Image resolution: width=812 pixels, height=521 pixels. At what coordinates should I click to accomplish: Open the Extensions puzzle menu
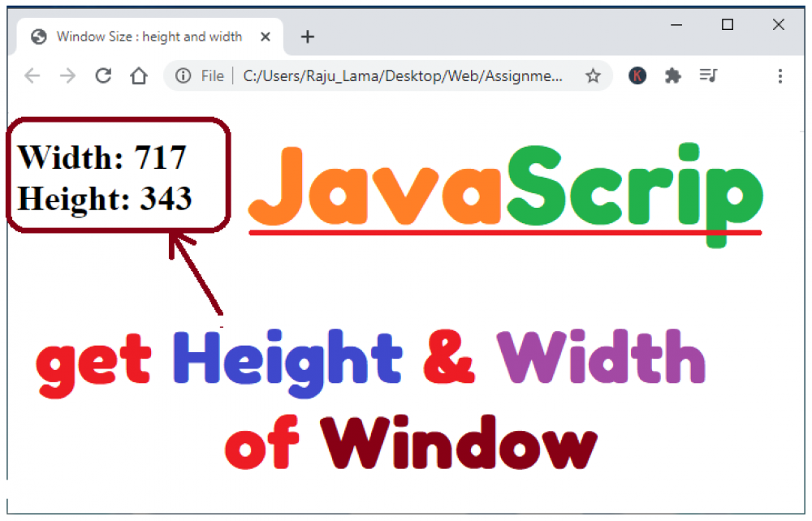[x=672, y=76]
